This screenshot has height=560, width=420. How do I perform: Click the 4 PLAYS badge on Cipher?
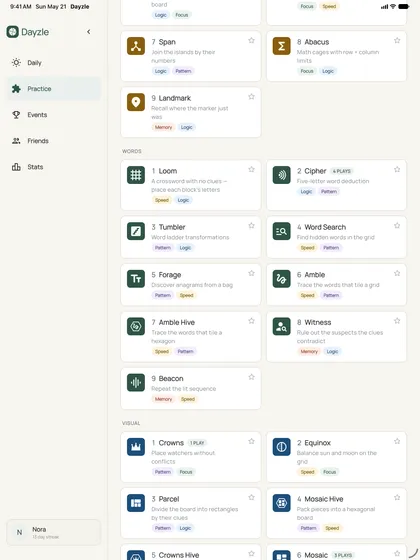[x=341, y=171]
